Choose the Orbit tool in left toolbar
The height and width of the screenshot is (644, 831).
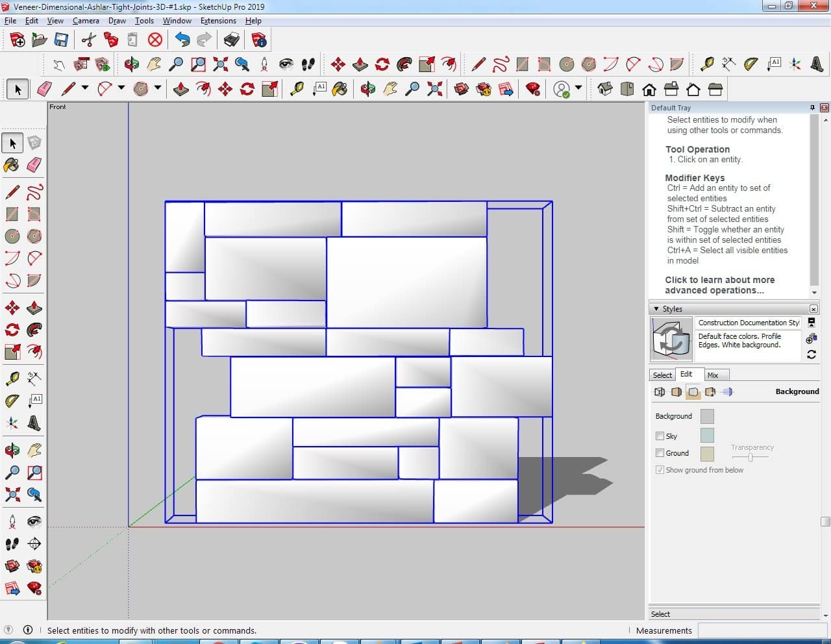coord(12,451)
